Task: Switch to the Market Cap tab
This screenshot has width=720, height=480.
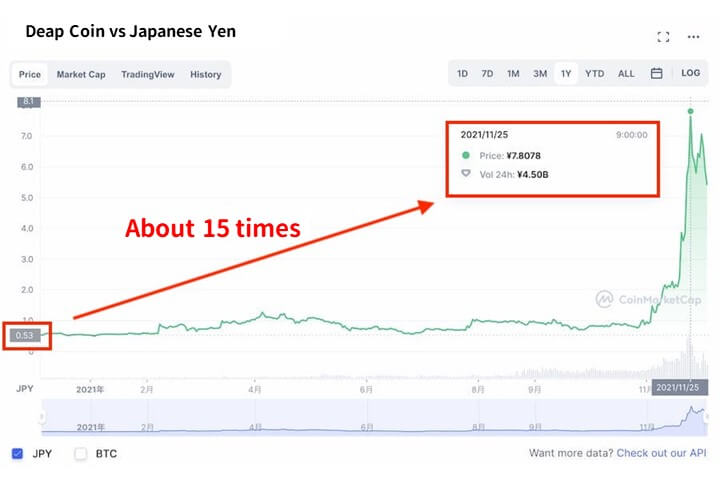Action: (81, 74)
